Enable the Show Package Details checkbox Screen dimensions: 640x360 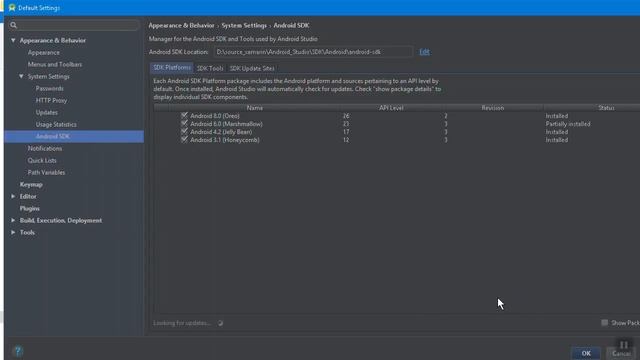[604, 322]
